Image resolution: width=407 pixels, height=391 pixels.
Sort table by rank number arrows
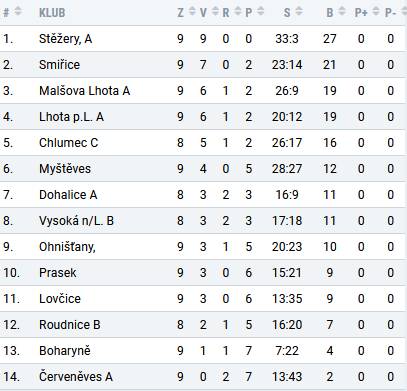[18, 11]
